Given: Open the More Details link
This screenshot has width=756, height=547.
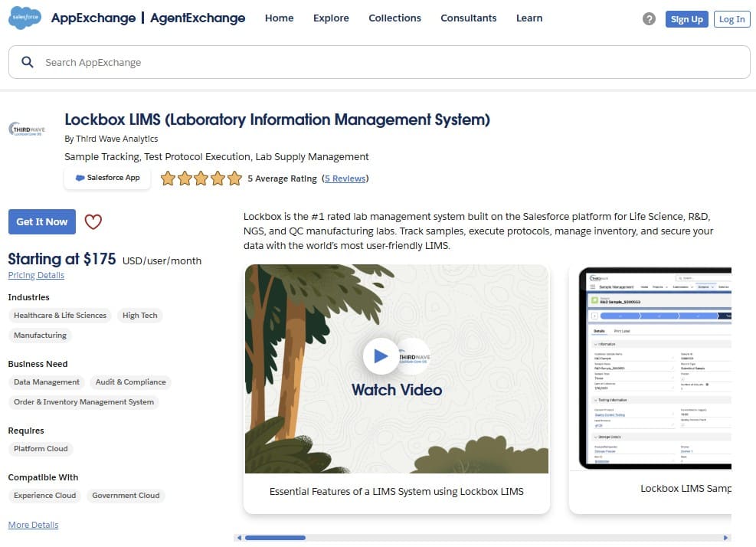Looking at the screenshot, I should click(x=33, y=525).
